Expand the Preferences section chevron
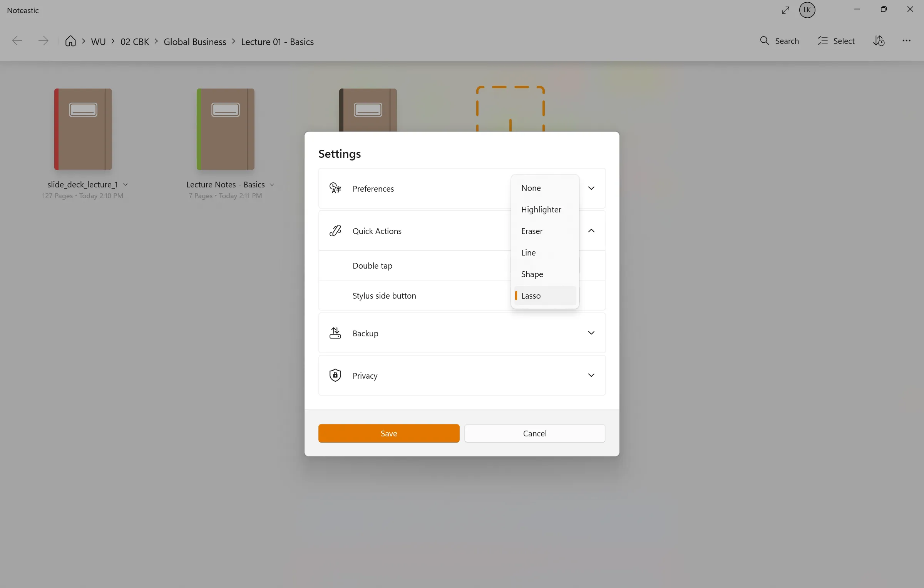 pyautogui.click(x=591, y=188)
